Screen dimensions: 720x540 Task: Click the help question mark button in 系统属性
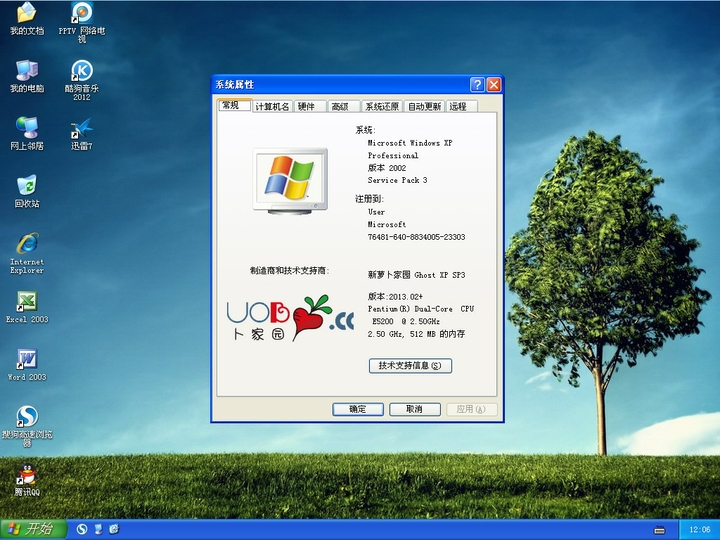(x=477, y=84)
